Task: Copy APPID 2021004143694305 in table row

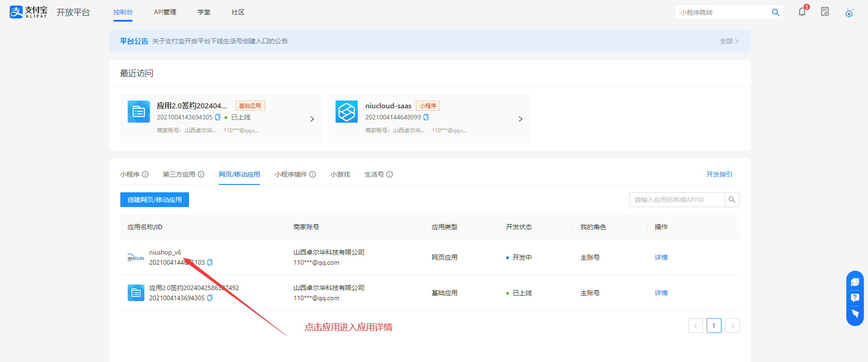Action: (210, 298)
